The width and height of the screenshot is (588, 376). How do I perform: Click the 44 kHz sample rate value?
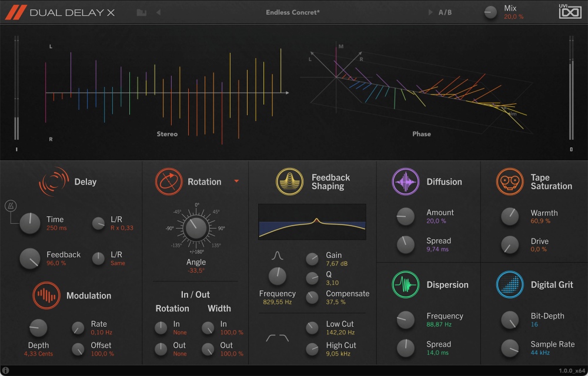(x=540, y=352)
